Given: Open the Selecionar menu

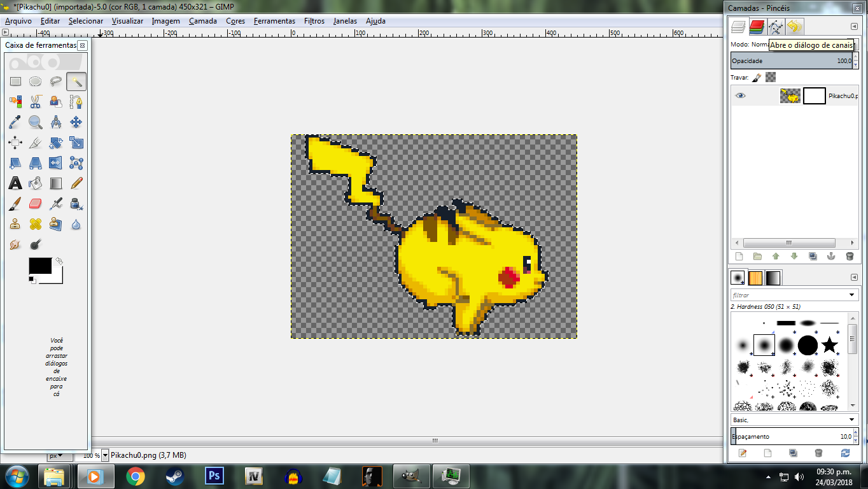Looking at the screenshot, I should [x=86, y=21].
